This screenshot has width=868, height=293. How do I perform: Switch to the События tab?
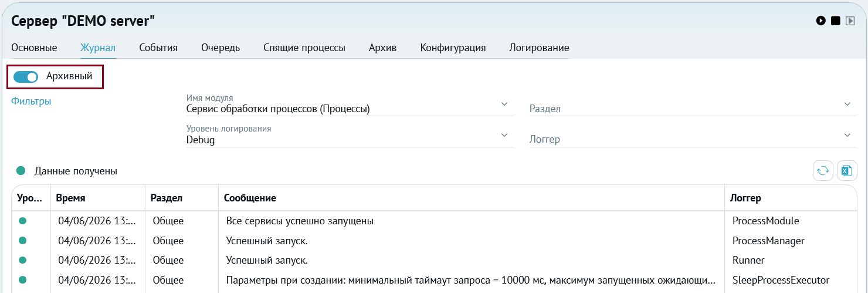(x=158, y=48)
